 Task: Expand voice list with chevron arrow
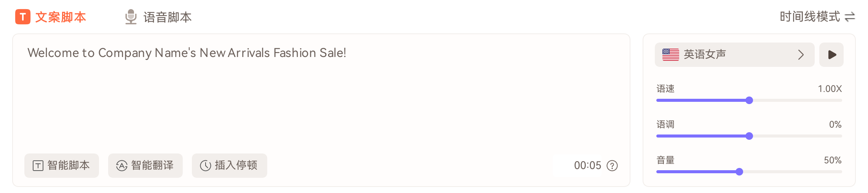pyautogui.click(x=801, y=55)
